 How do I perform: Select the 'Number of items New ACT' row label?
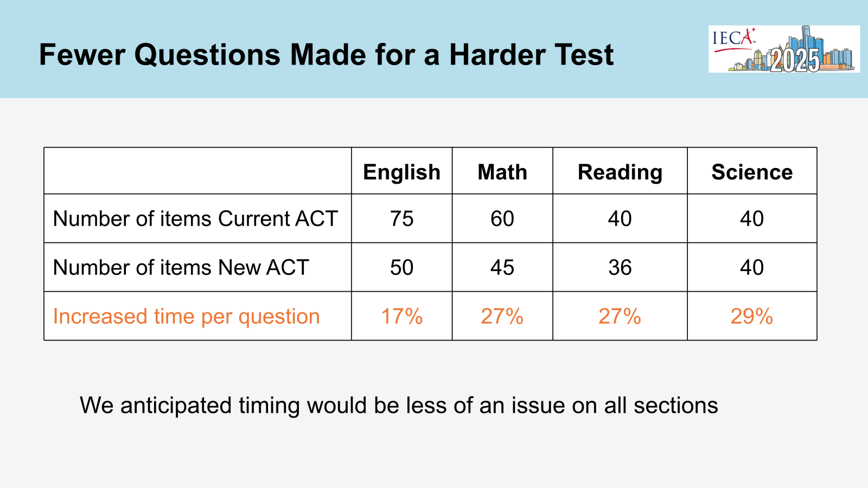181,268
